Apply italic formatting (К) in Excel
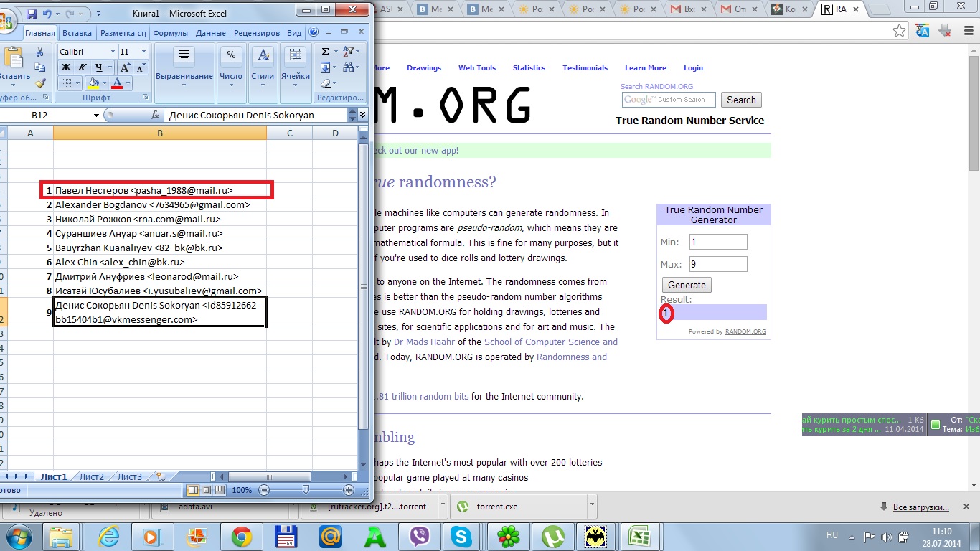The width and height of the screenshot is (980, 551). tap(83, 67)
